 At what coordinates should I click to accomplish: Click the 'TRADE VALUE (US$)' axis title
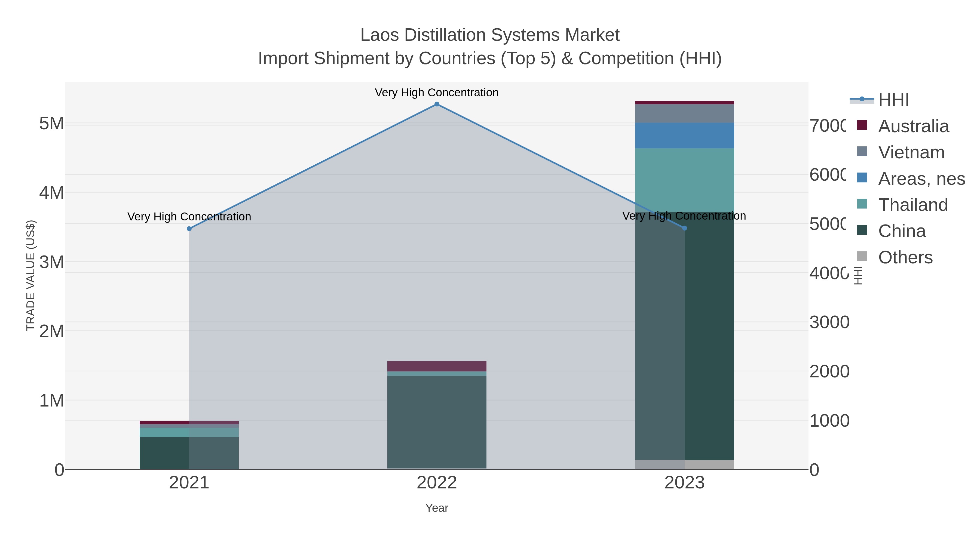point(30,275)
